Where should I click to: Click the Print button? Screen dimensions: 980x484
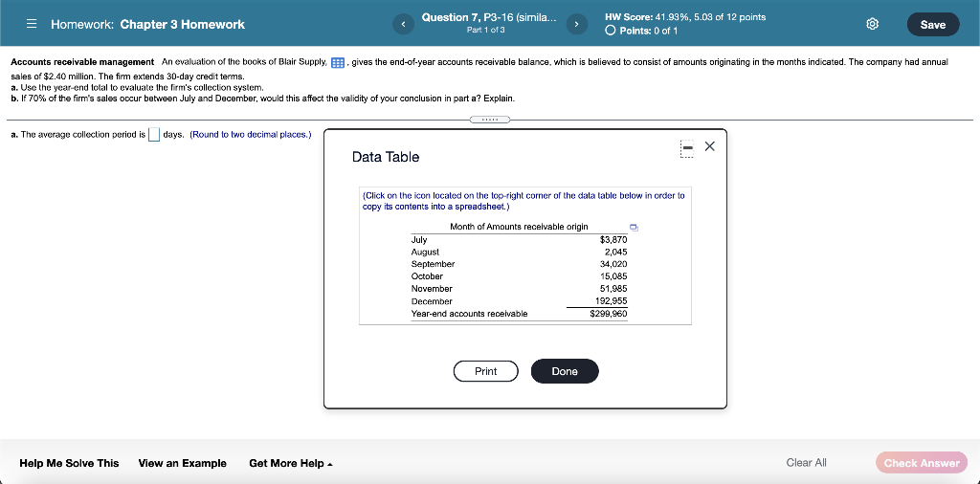[x=485, y=371]
